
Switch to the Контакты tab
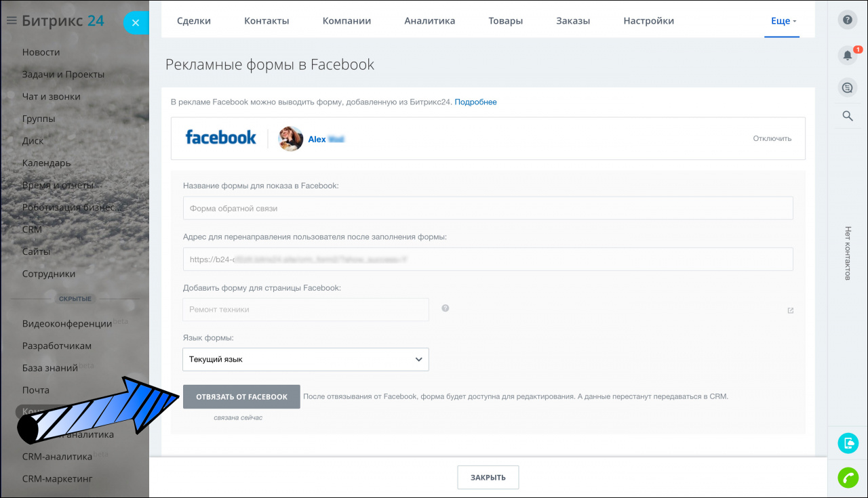pos(267,21)
